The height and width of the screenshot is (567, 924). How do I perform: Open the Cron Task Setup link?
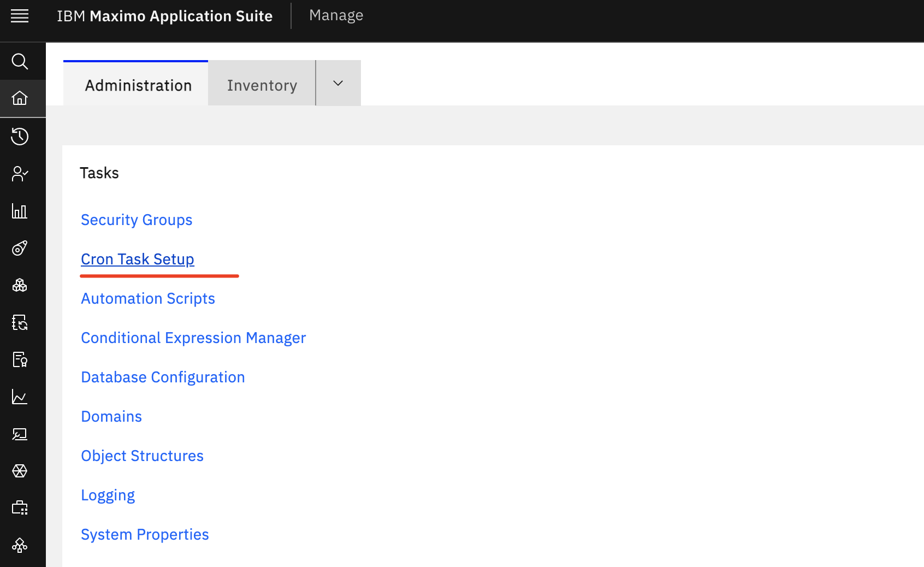(x=138, y=259)
